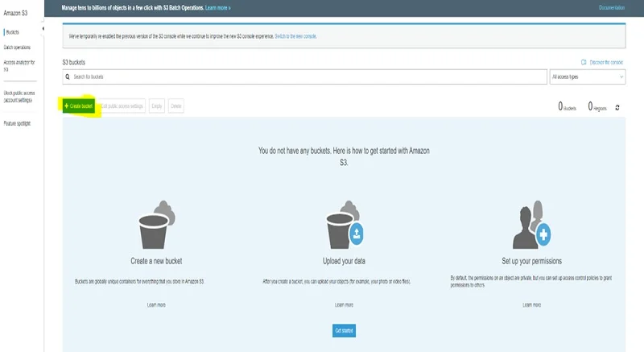Image resolution: width=644 pixels, height=352 pixels.
Task: Click the Create a new bucket heading
Action: 156,261
